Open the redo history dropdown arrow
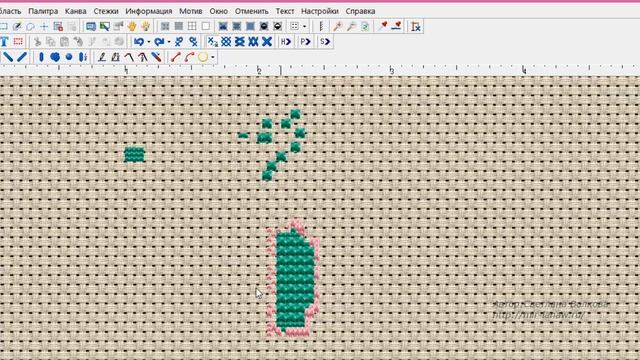 point(169,42)
